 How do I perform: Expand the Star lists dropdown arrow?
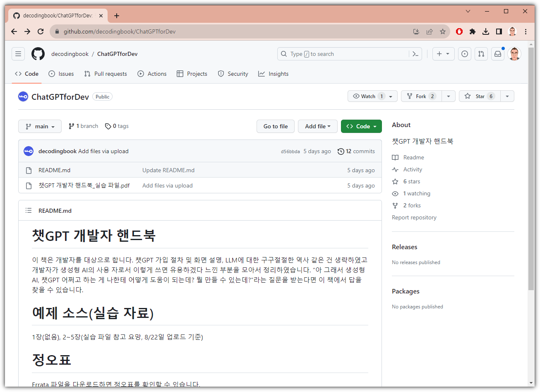tap(507, 96)
